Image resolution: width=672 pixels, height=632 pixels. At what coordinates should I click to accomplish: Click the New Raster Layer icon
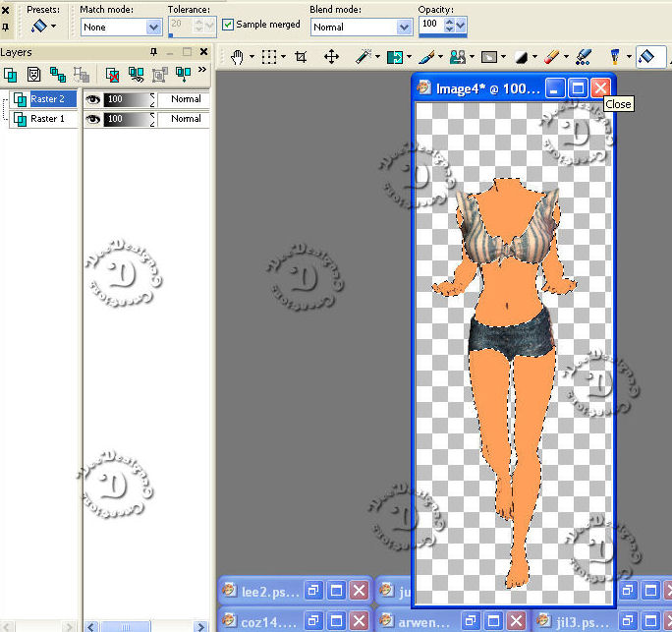tap(11, 74)
